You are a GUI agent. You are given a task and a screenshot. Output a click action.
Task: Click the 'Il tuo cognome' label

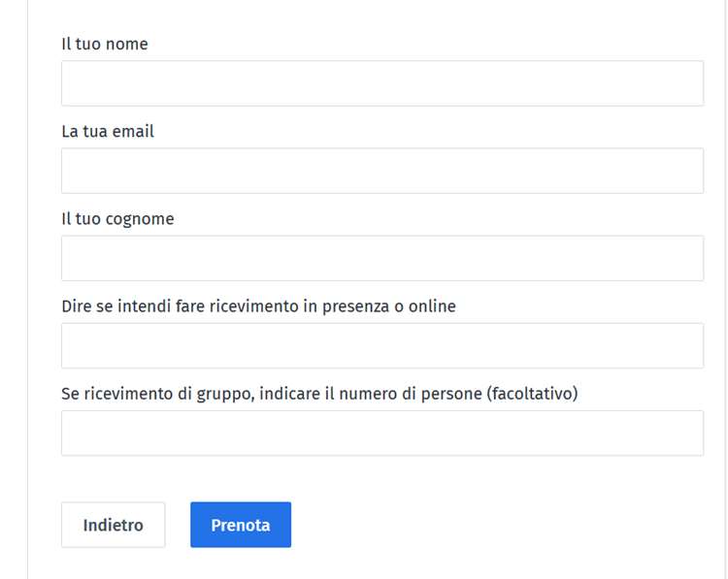117,218
